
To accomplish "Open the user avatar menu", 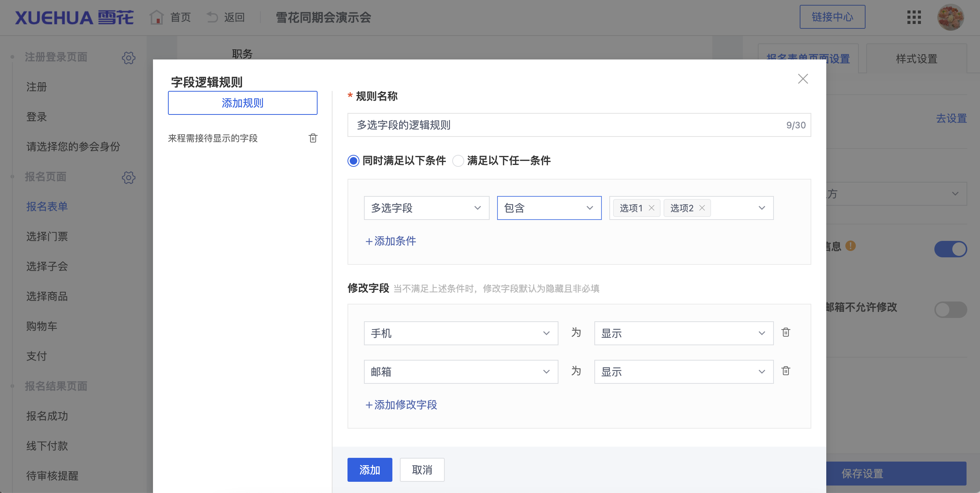I will (x=950, y=17).
